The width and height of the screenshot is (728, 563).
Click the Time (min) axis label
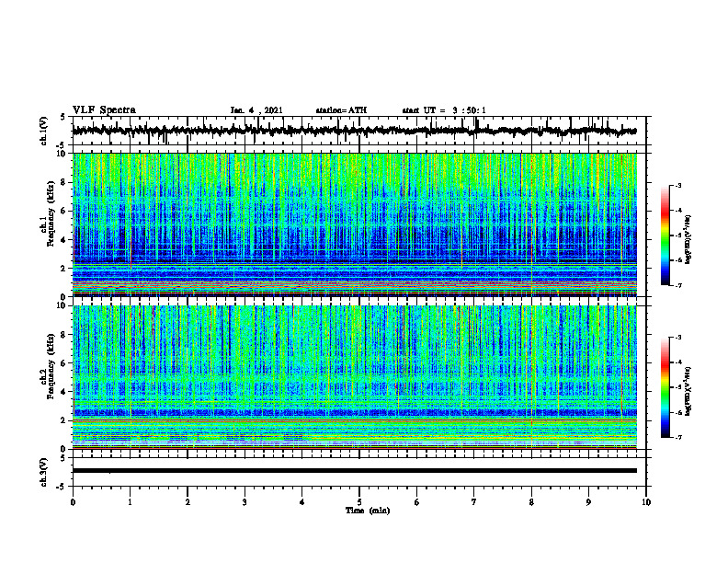coord(368,511)
